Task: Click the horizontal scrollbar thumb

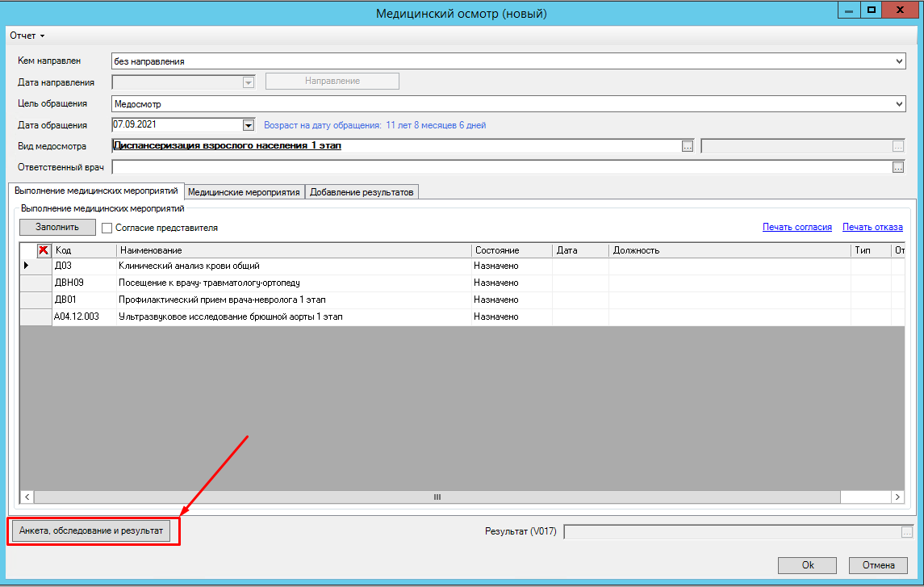Action: pos(437,497)
